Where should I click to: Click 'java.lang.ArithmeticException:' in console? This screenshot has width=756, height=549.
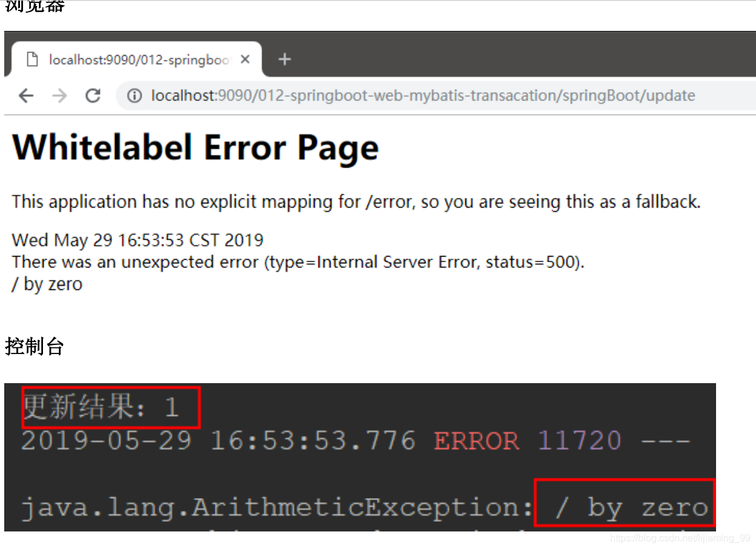pyautogui.click(x=277, y=508)
